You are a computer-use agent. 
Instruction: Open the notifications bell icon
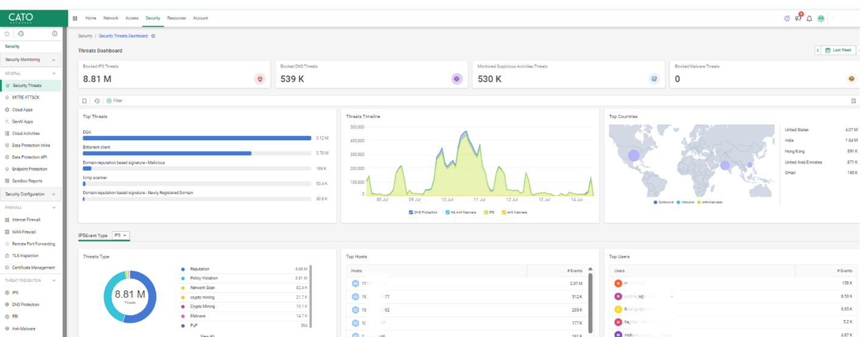click(809, 18)
